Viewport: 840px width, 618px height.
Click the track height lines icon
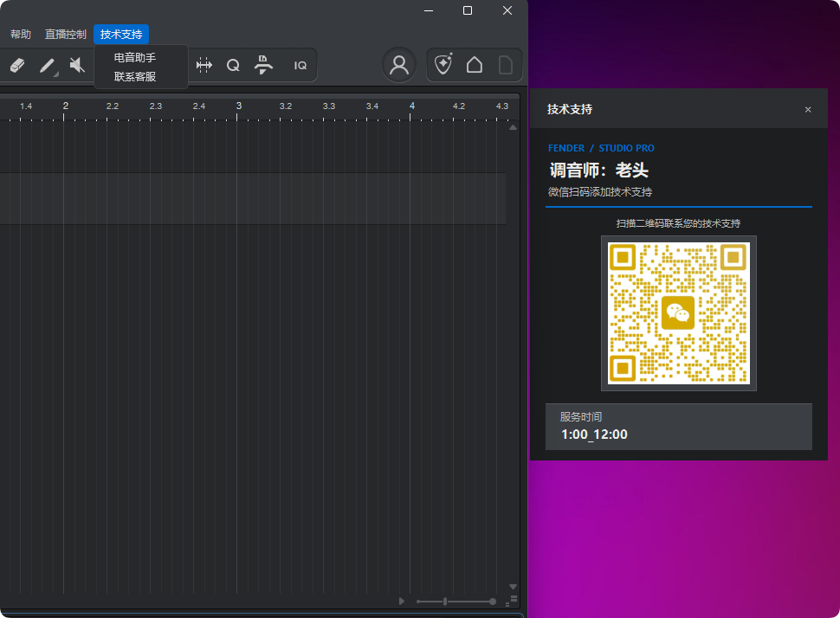pos(514,599)
